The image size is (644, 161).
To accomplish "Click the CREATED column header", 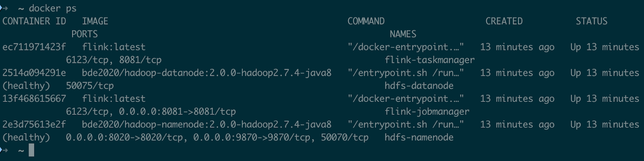I will point(504,21).
